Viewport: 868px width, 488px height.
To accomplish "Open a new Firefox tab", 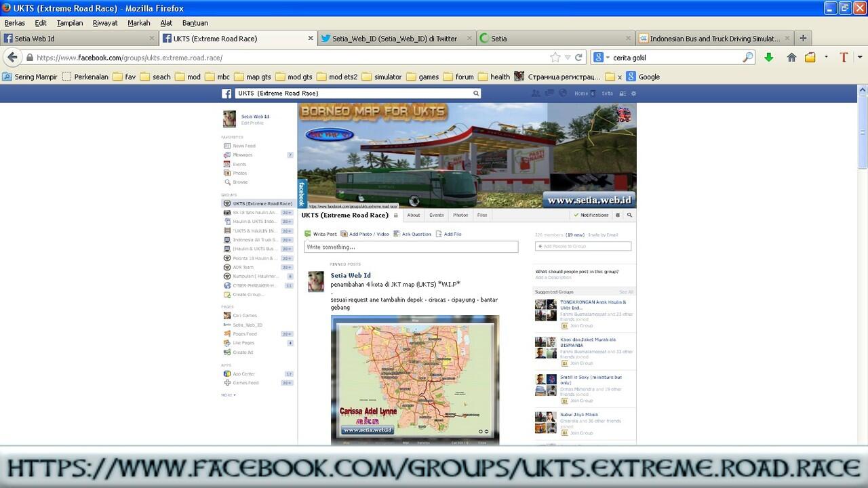I will click(803, 39).
